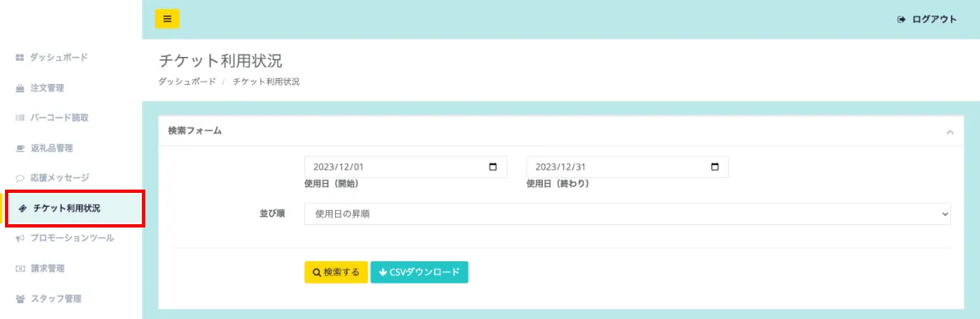Click the 並び順 label

272,213
